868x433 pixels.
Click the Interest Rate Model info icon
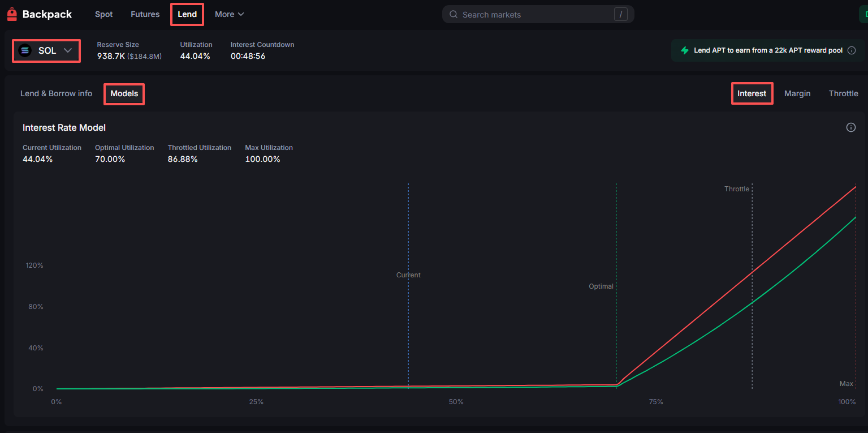click(x=850, y=127)
